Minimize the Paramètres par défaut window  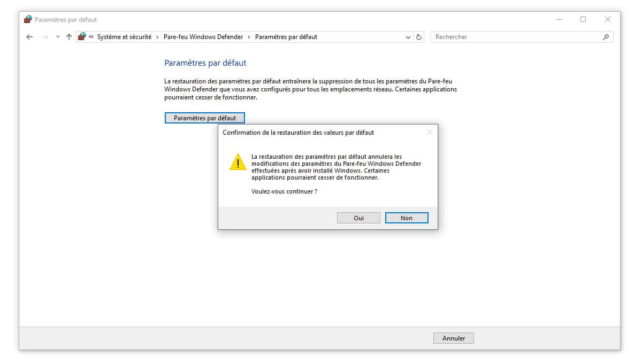[559, 20]
